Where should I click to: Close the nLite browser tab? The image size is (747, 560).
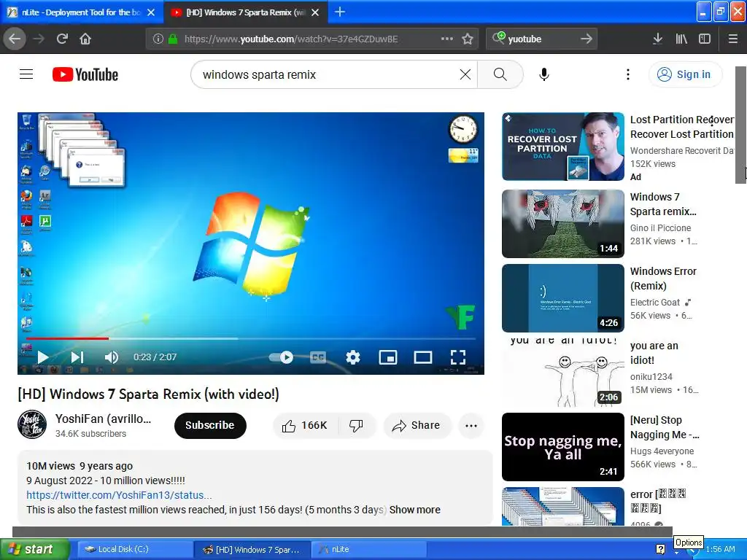[x=151, y=12]
